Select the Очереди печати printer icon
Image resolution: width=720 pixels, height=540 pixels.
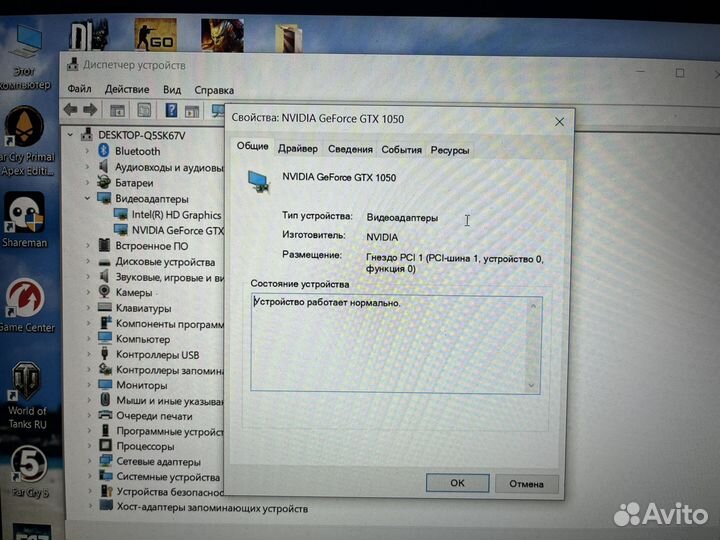tap(105, 415)
